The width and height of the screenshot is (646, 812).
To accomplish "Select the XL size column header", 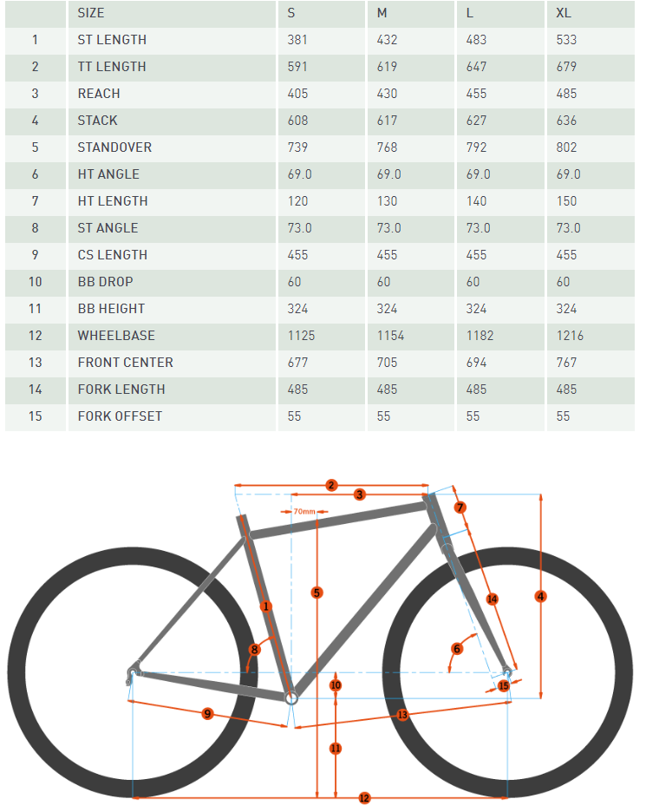I will (564, 13).
